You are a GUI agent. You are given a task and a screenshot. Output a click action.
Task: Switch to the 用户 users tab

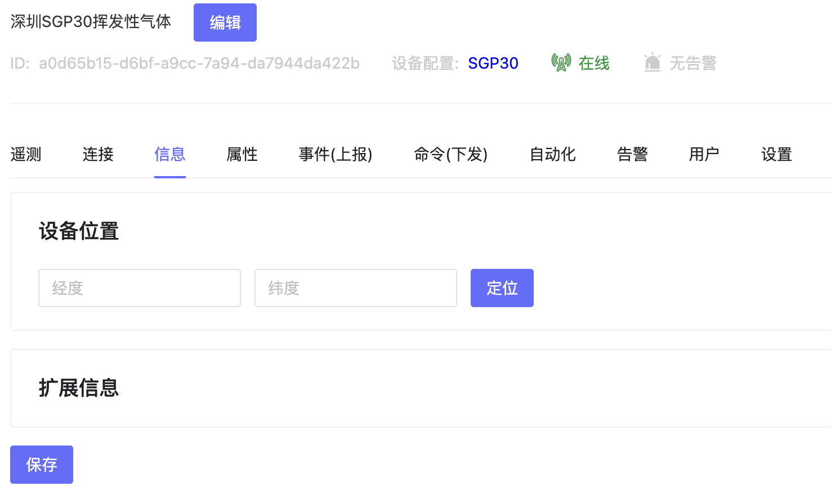tap(704, 154)
